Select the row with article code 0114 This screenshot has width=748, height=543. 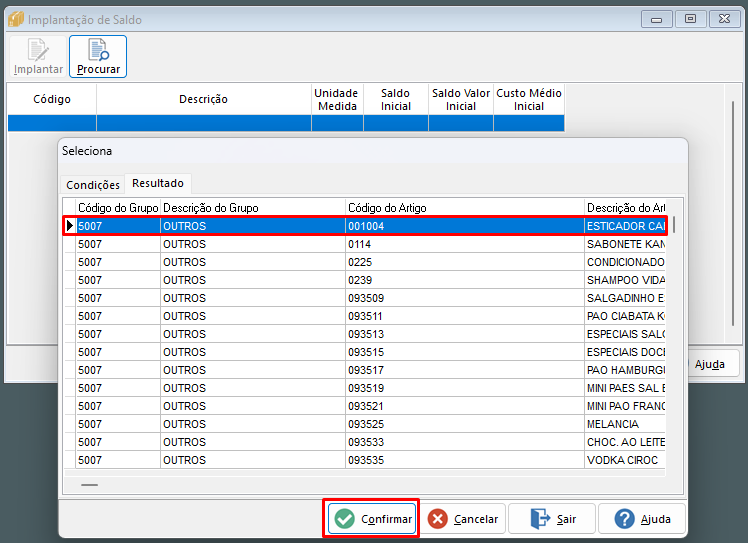coord(365,244)
